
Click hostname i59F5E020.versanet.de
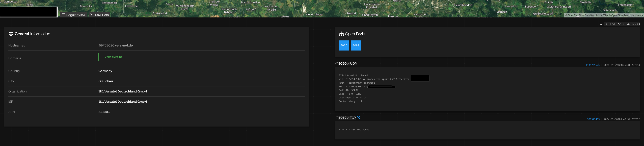click(116, 45)
